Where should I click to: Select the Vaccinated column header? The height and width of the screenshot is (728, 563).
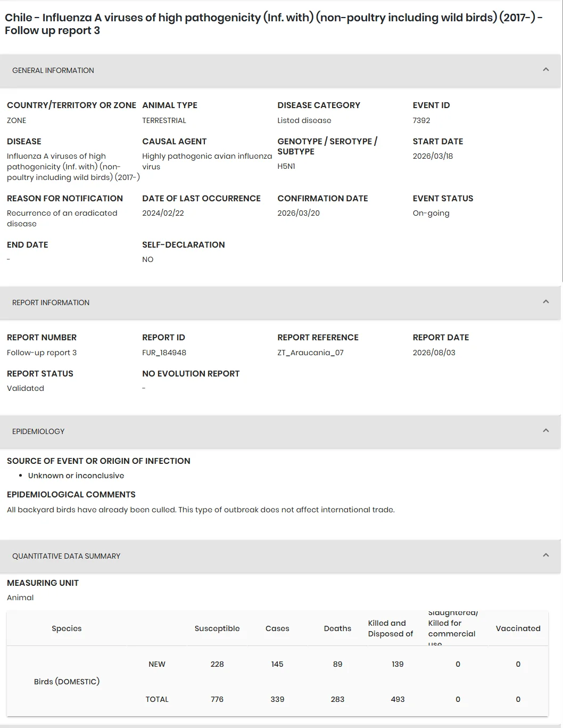tap(518, 628)
